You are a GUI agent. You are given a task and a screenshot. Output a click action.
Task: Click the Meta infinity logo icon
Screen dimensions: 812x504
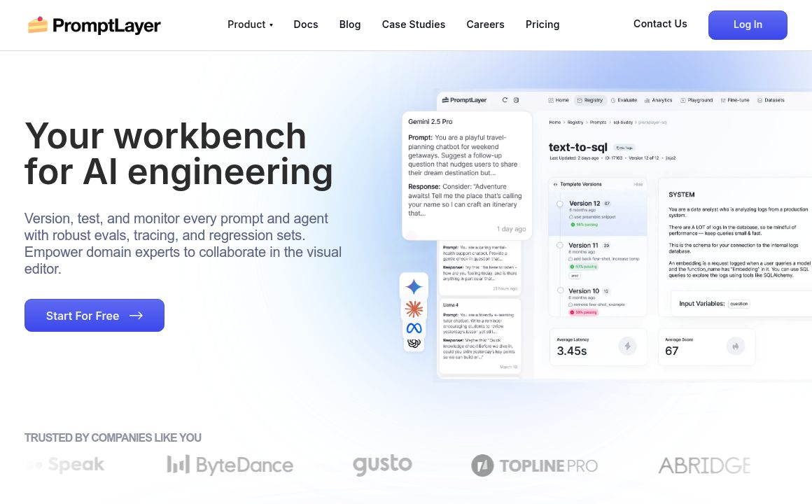pos(414,328)
